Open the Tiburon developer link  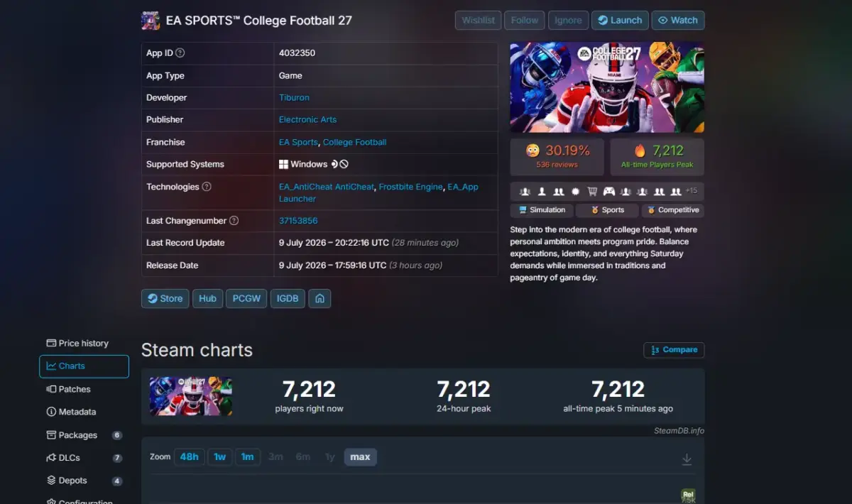(x=294, y=97)
